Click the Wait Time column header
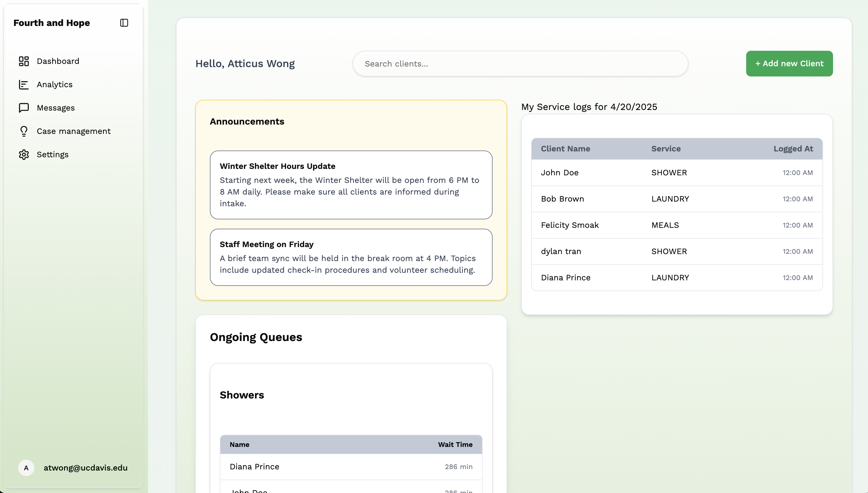This screenshot has width=868, height=493. (455, 445)
